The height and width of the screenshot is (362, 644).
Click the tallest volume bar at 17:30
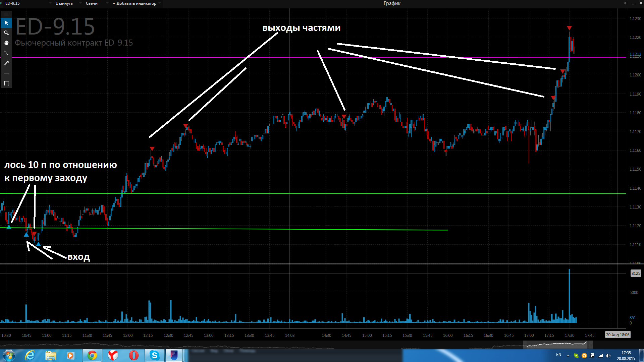click(x=569, y=296)
